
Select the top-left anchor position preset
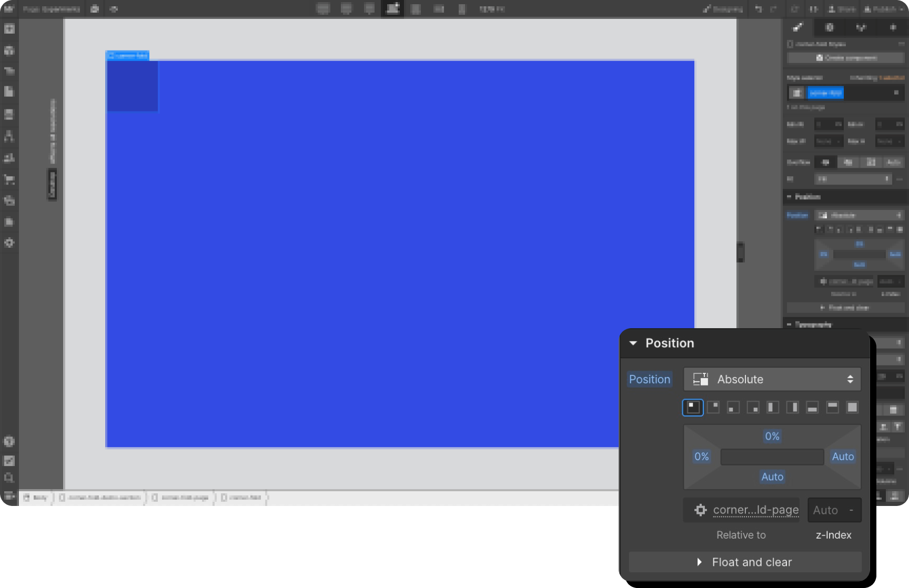[693, 407]
